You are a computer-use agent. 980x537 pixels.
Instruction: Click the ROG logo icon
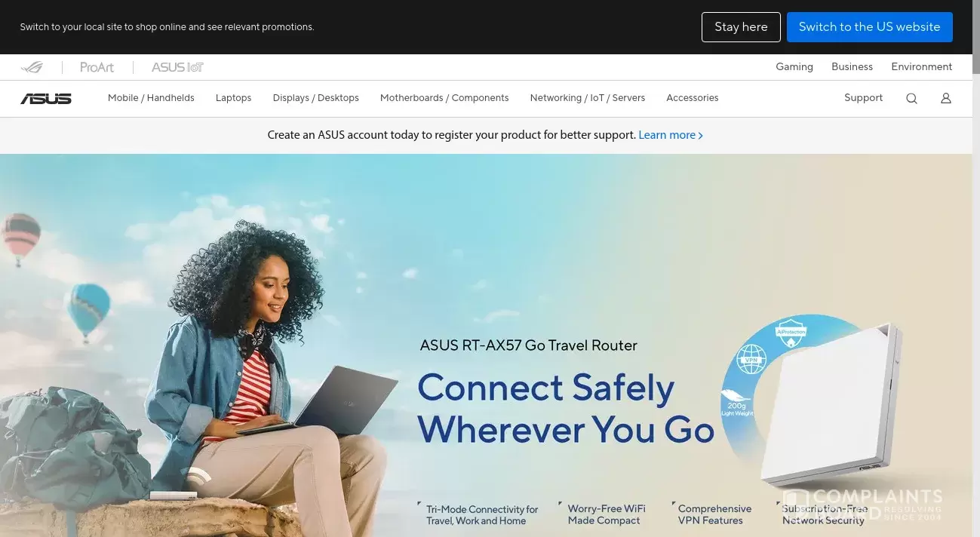(32, 67)
